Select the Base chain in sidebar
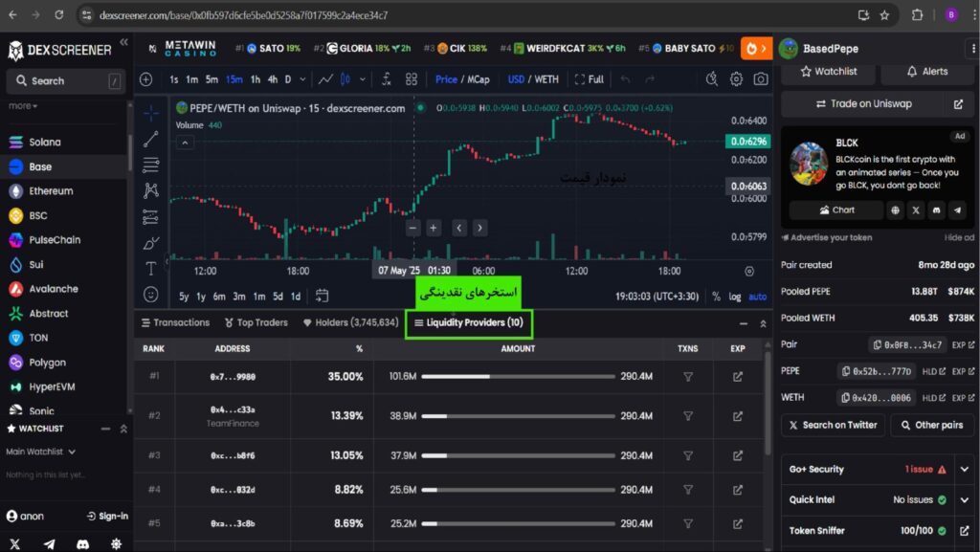This screenshot has height=552, width=980. tap(64, 166)
